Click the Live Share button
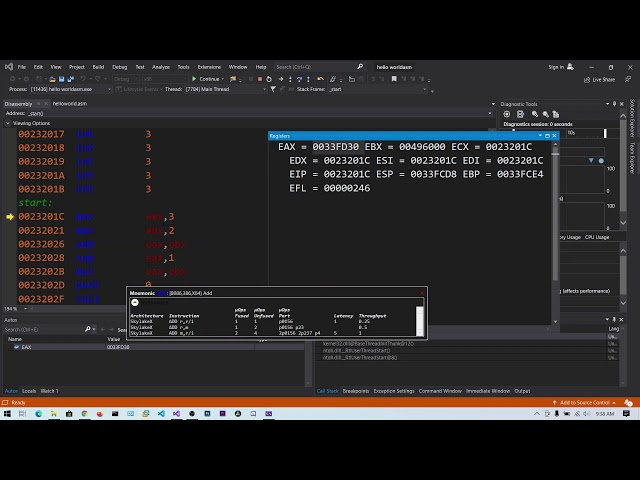 599,80
